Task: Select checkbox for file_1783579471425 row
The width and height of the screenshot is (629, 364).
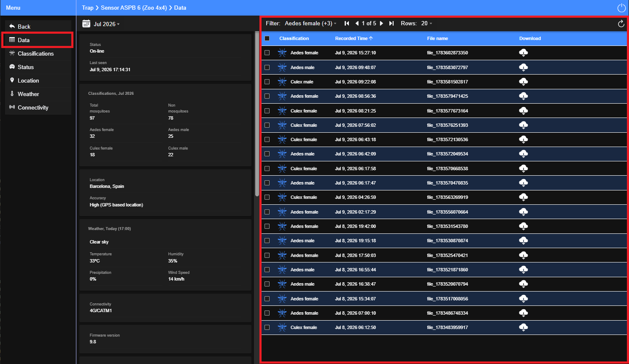Action: point(267,96)
